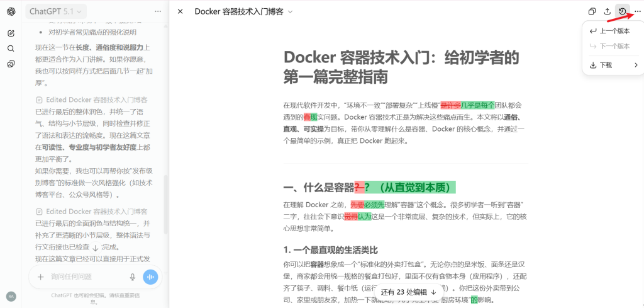Copy canvas content with the copy icon
The width and height of the screenshot is (644, 308).
(592, 11)
